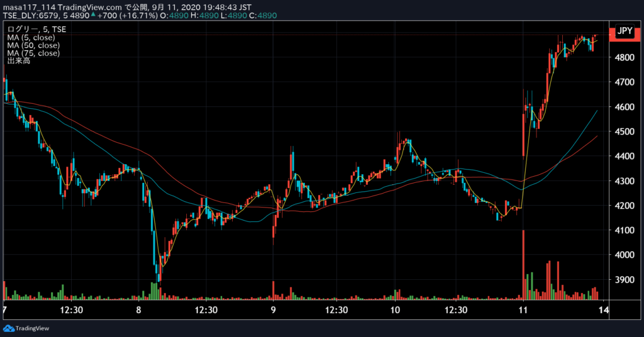644x337 pixels.
Task: Select the MA (5, close) indicator label
Action: pyautogui.click(x=31, y=37)
